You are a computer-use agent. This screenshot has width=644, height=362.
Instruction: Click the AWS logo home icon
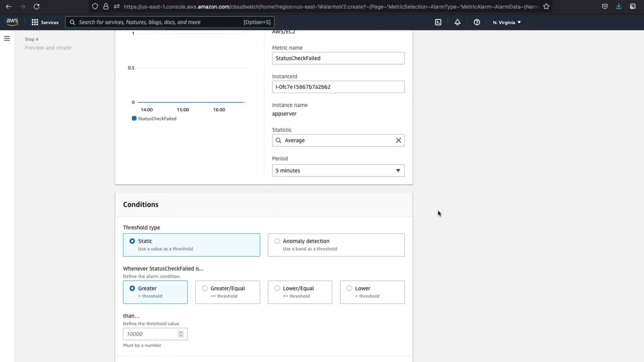pos(12,22)
